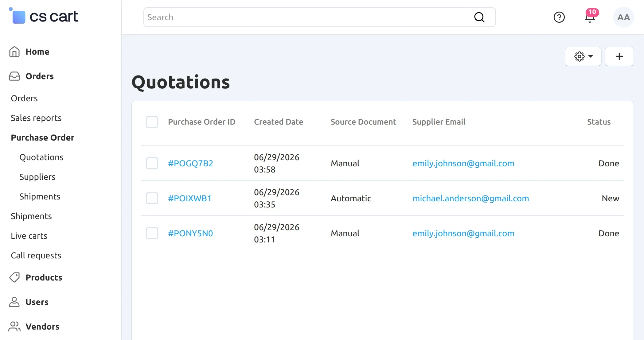Click michael.anderson@gmail.com email link

point(471,198)
